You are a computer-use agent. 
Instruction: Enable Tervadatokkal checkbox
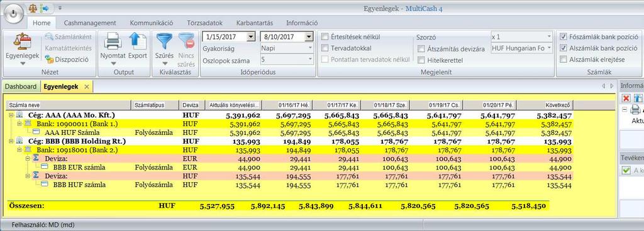(325, 48)
